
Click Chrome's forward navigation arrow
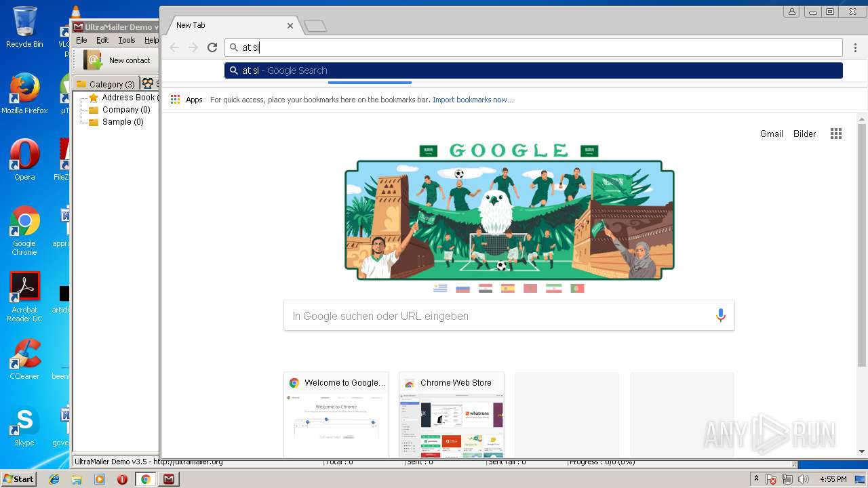[193, 47]
